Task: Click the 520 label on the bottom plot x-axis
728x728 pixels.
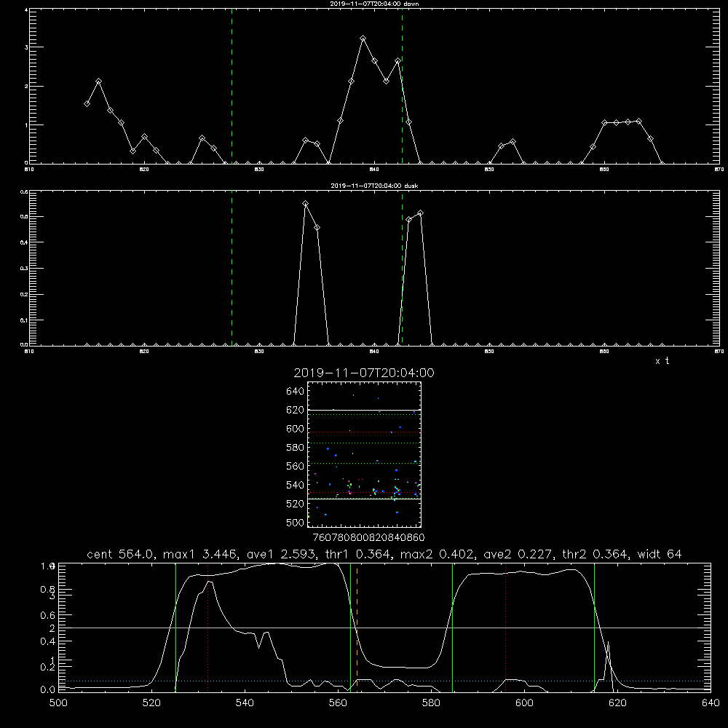Action: (151, 703)
